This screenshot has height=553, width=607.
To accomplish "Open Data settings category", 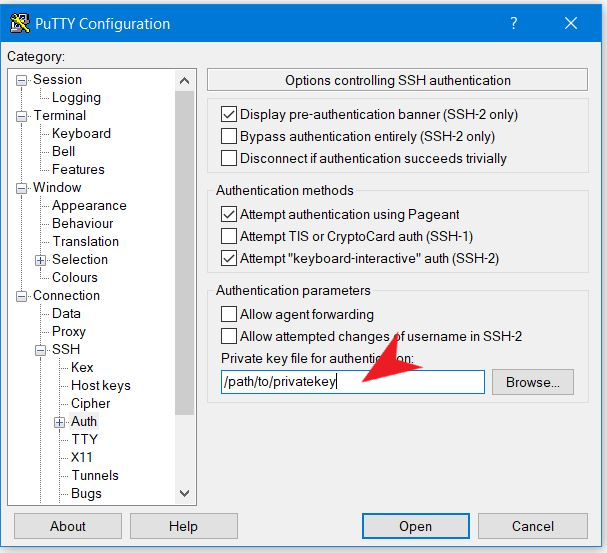I will 66,313.
